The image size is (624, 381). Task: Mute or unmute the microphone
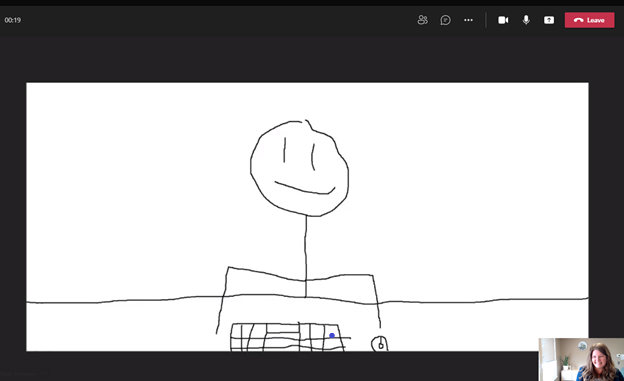526,20
